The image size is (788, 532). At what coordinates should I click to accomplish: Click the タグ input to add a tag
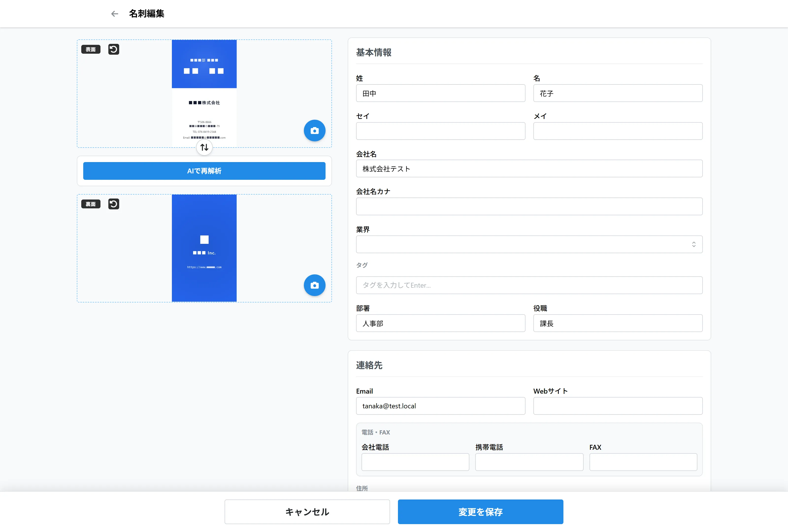pos(529,285)
